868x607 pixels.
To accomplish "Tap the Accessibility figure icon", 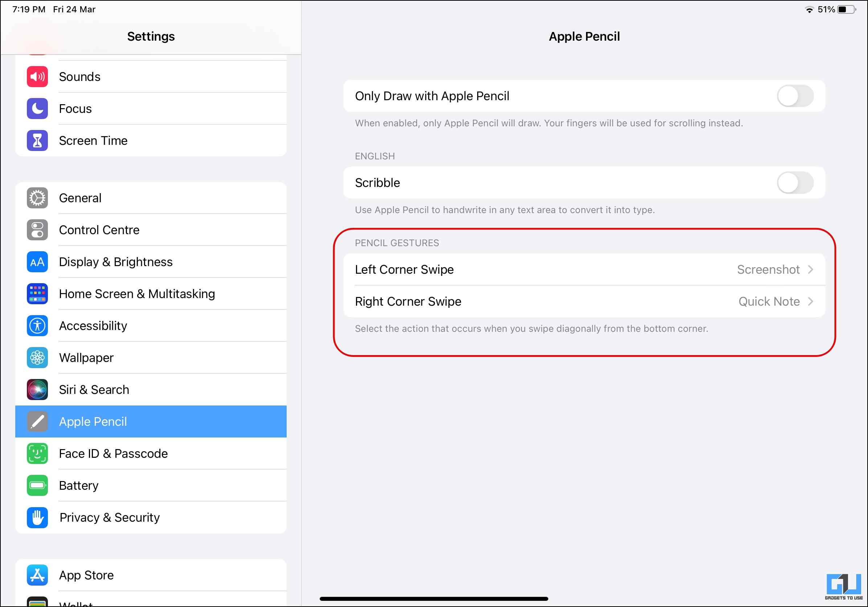I will [x=37, y=326].
